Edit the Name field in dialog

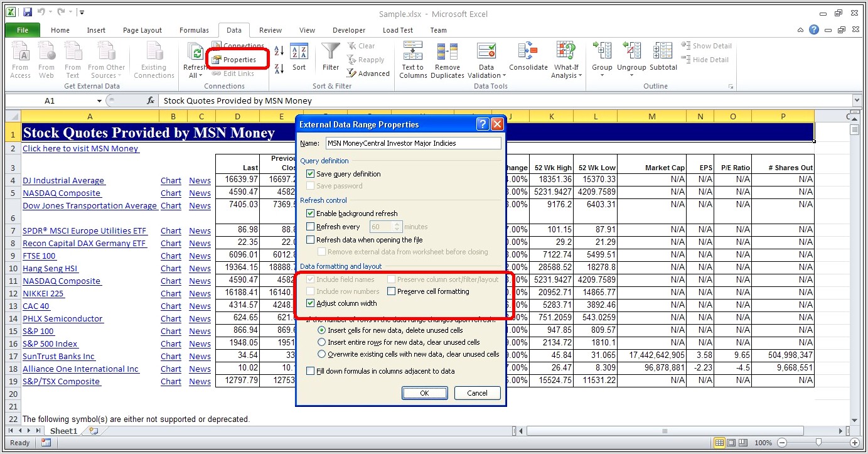point(413,143)
